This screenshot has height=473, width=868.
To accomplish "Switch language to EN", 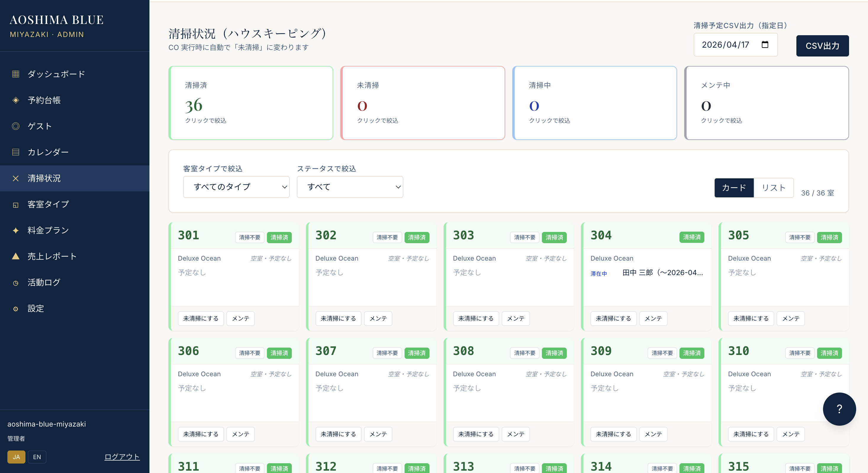I will click(x=37, y=457).
